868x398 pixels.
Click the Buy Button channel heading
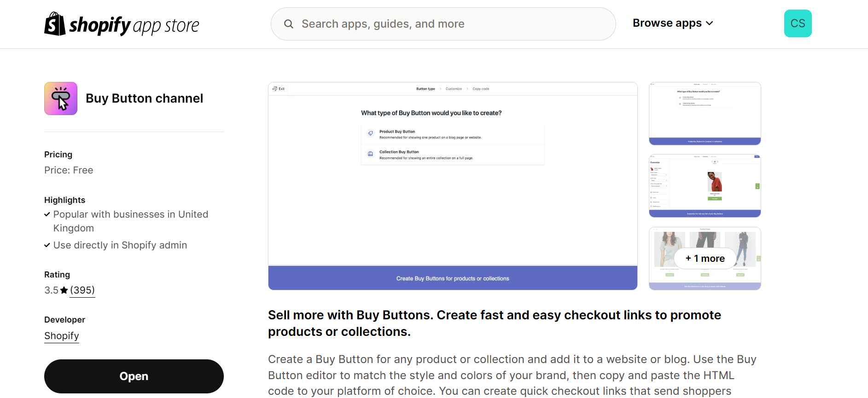click(145, 98)
